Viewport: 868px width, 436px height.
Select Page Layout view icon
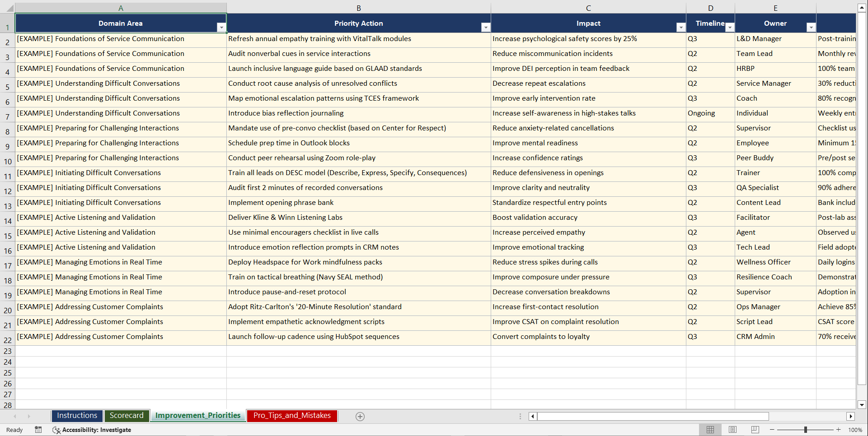(x=732, y=430)
